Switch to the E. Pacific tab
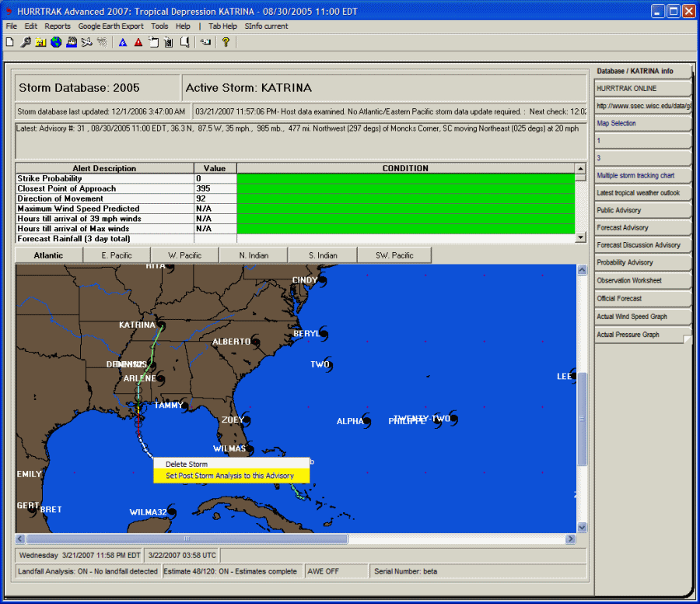The height and width of the screenshot is (604, 700). [x=117, y=255]
